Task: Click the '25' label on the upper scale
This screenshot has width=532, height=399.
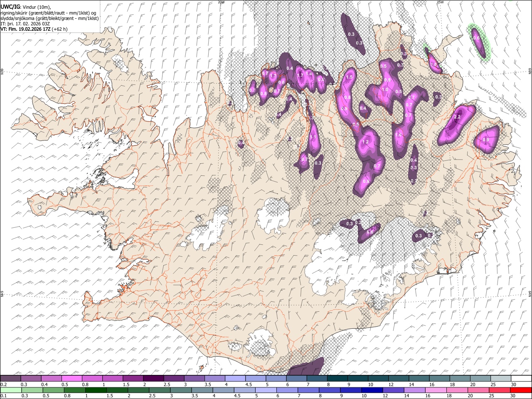Action: 493,384
